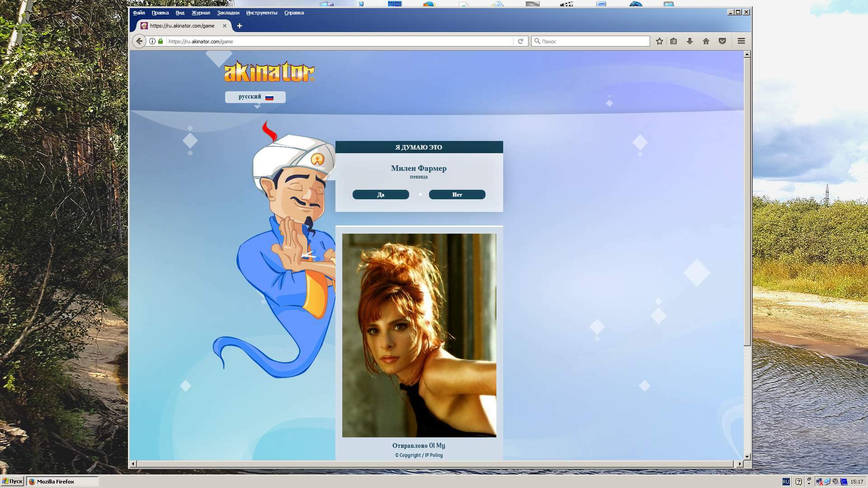Open the bookmarks list icon
The width and height of the screenshot is (868, 488).
674,41
